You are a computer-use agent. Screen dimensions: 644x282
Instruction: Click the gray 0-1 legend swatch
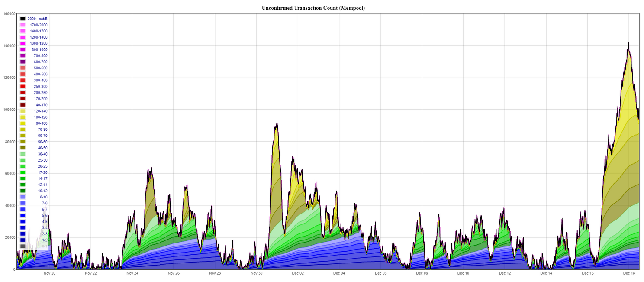tap(23, 246)
